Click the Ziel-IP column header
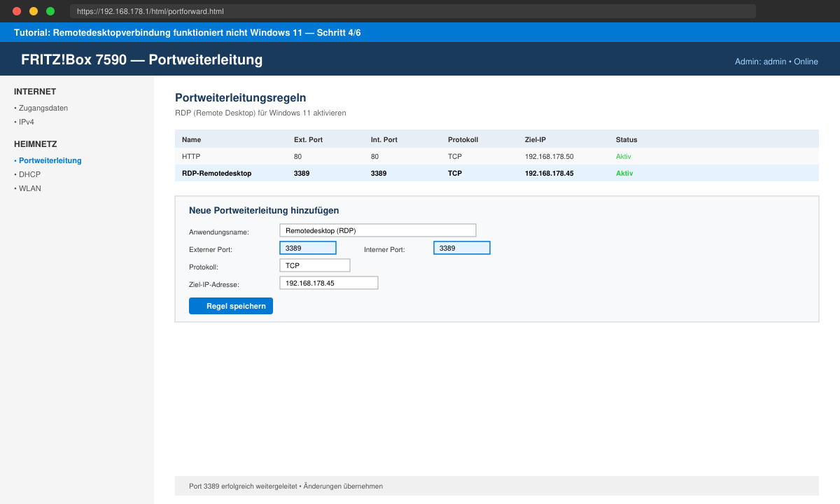Image resolution: width=840 pixels, height=504 pixels. pyautogui.click(x=535, y=139)
